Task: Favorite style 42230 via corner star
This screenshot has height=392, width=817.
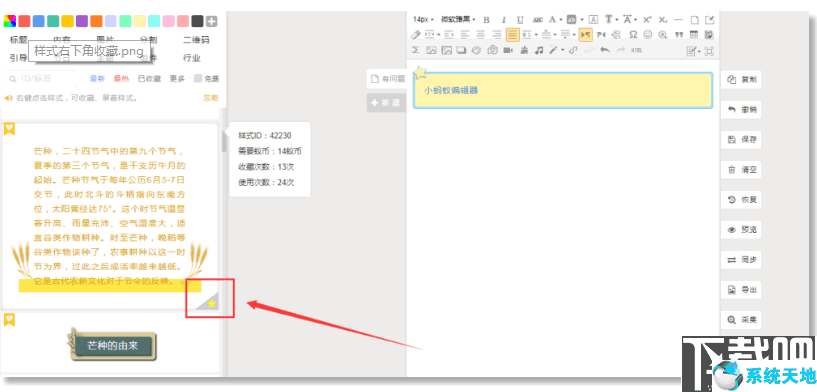Action: tap(212, 303)
